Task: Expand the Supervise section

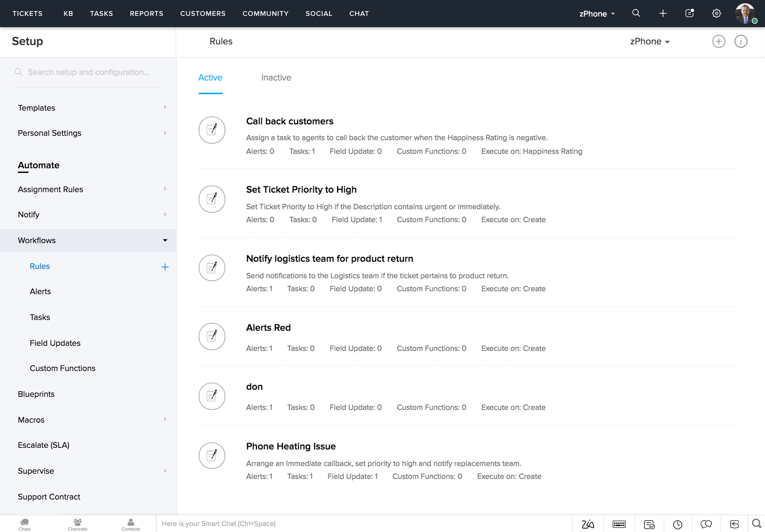Action: (x=165, y=471)
